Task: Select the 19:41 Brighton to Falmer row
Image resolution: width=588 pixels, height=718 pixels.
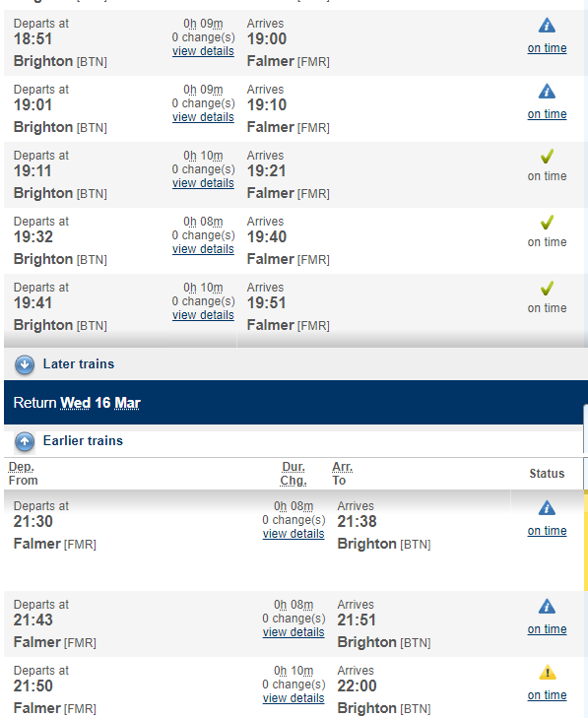Action: pyautogui.click(x=294, y=306)
